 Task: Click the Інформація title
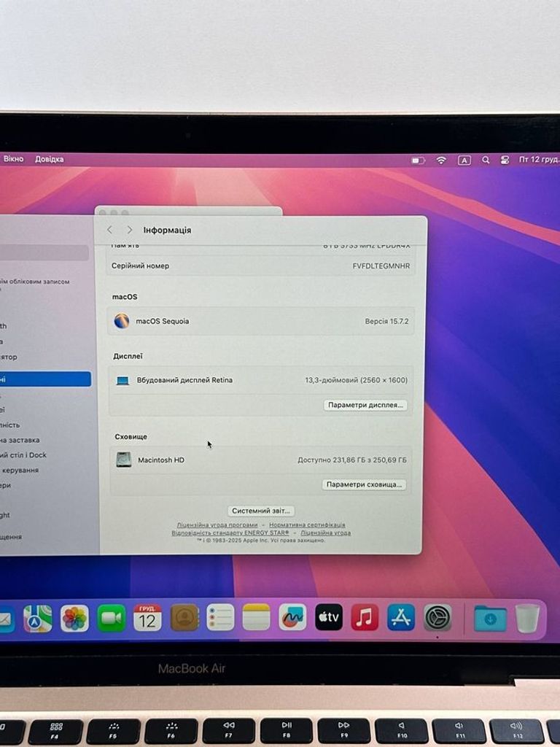coord(167,230)
